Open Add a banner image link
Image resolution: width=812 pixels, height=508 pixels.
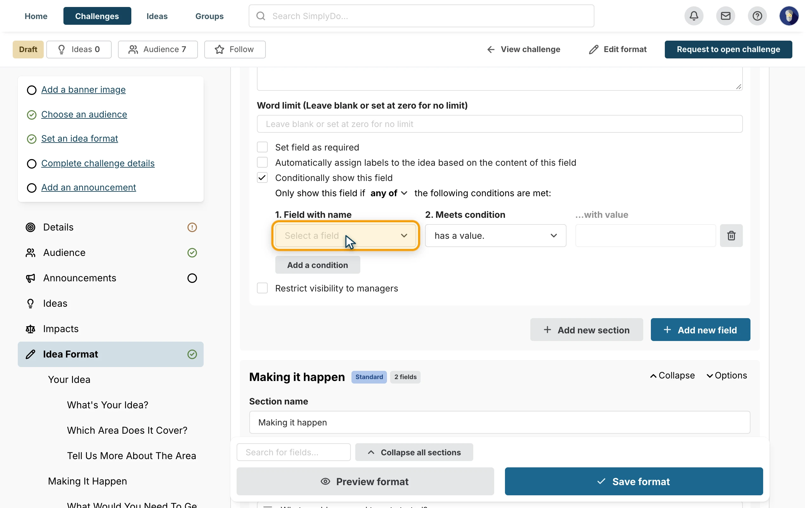click(x=83, y=90)
